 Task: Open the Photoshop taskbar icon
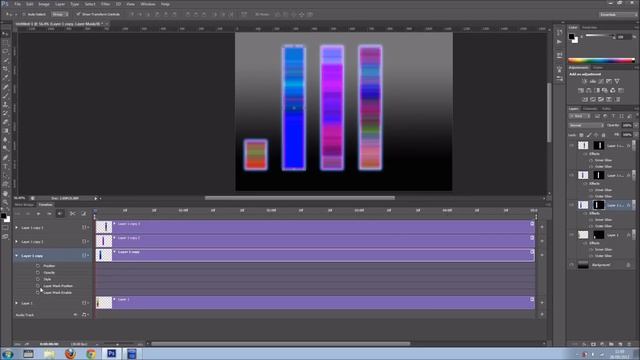point(111,353)
